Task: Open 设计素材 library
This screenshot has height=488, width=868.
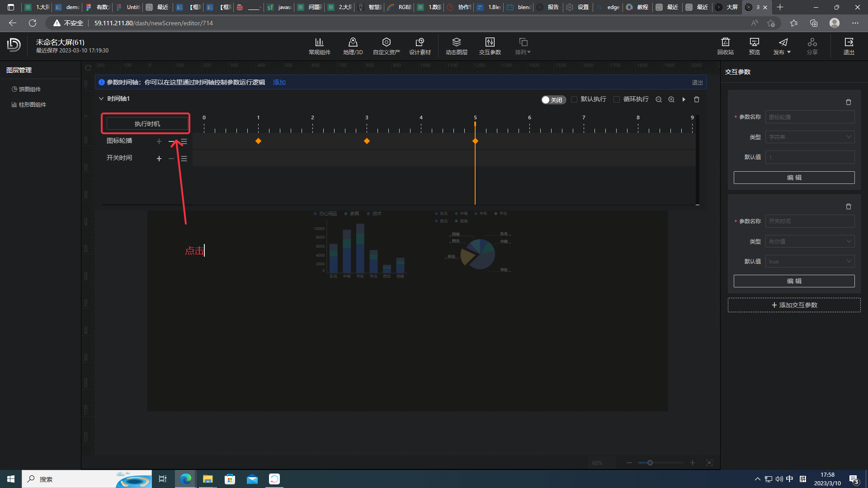Action: (x=420, y=46)
